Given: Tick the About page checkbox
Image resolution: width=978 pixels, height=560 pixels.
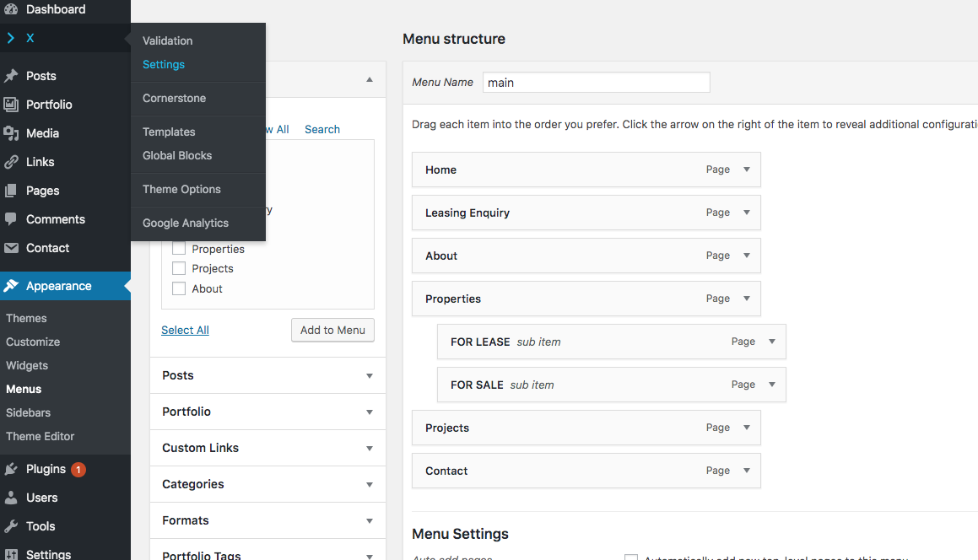Looking at the screenshot, I should click(179, 288).
